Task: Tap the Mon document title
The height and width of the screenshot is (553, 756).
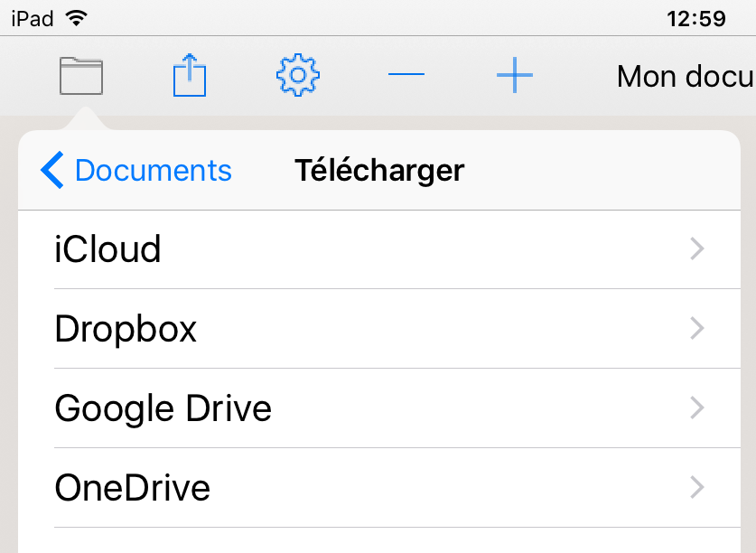Action: [x=686, y=77]
